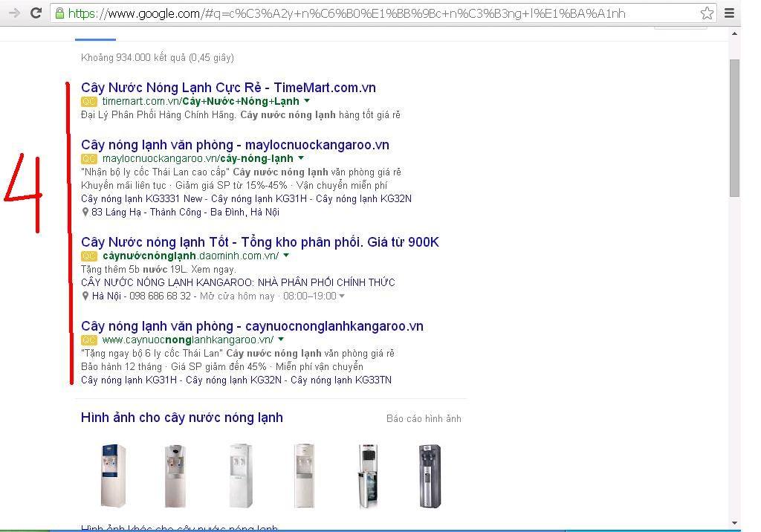The width and height of the screenshot is (761, 532).
Task: Open the Chrome hamburger menu
Action: tap(729, 13)
